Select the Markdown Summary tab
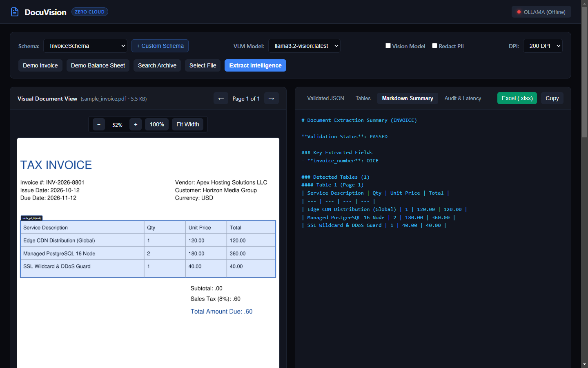Viewport: 588px width, 368px height. point(408,98)
